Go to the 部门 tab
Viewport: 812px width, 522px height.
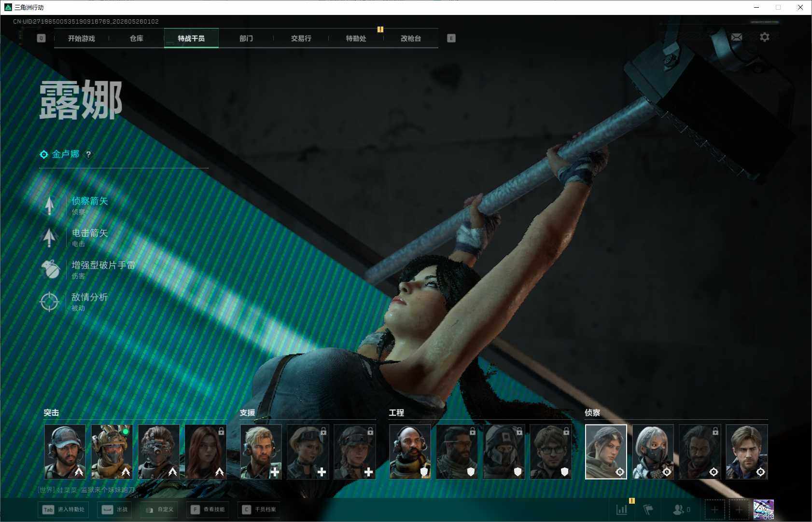click(246, 38)
